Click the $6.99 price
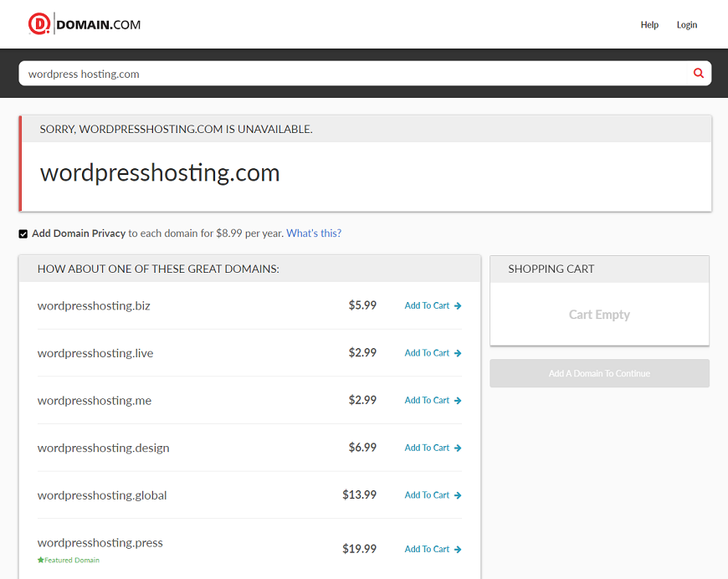Screen dimensions: 728x579 [362, 447]
